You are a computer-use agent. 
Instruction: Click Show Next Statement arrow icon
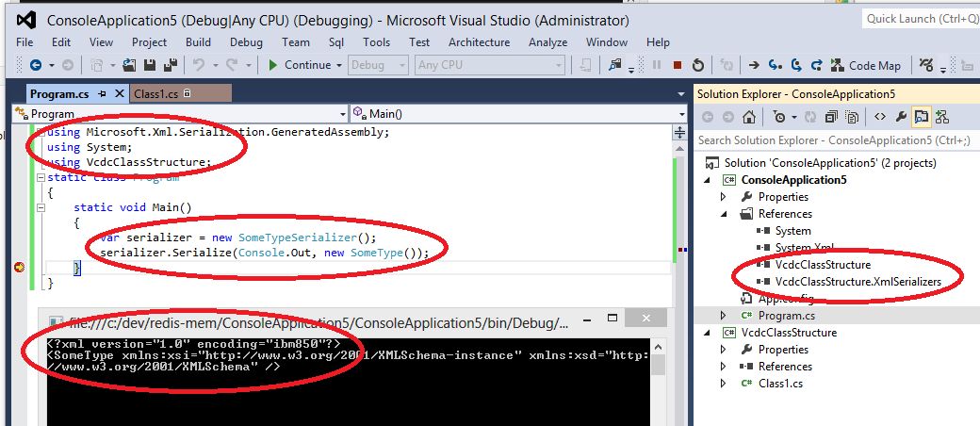coord(755,65)
